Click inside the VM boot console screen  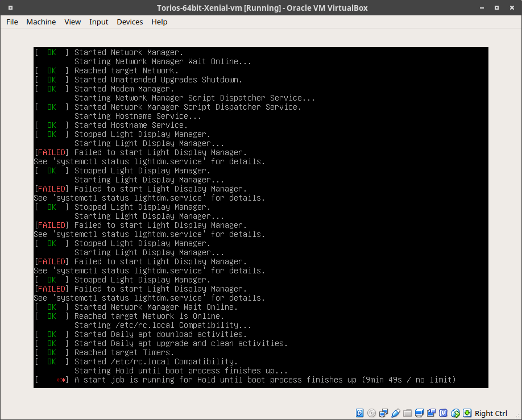point(260,217)
